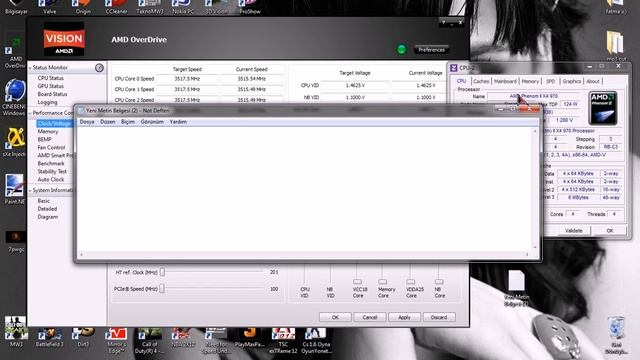This screenshot has height=360, width=640.
Task: Open the Yeni Metin Belgesi desktop file
Action: click(x=516, y=288)
